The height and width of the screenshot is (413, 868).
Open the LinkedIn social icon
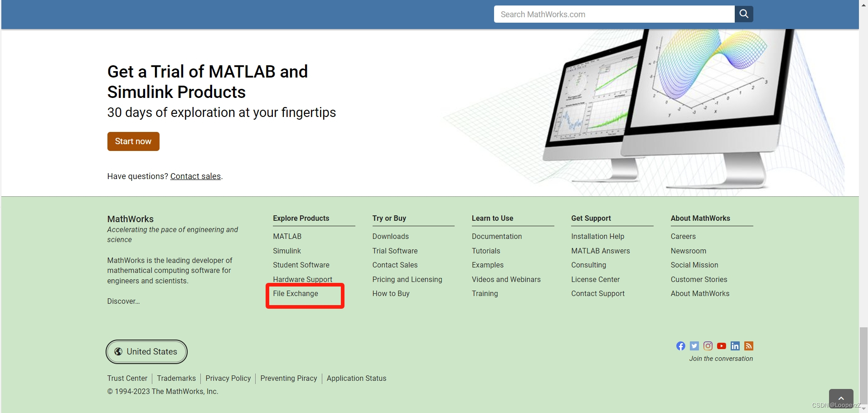tap(735, 345)
